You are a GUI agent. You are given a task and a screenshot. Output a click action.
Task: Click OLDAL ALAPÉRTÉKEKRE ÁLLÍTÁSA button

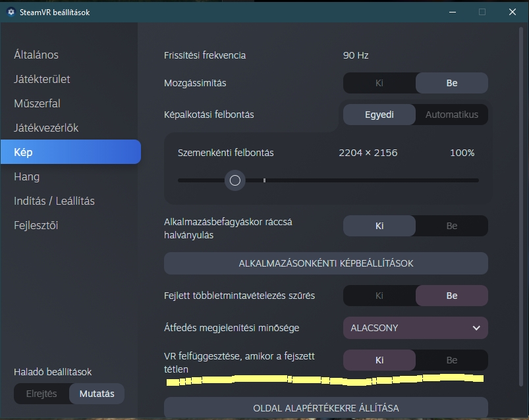325,408
